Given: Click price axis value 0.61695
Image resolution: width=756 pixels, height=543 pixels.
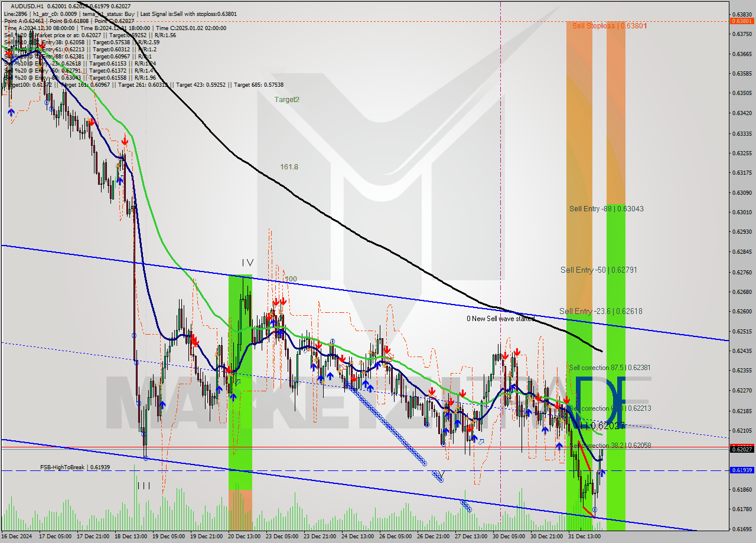Looking at the screenshot, I should point(742,529).
